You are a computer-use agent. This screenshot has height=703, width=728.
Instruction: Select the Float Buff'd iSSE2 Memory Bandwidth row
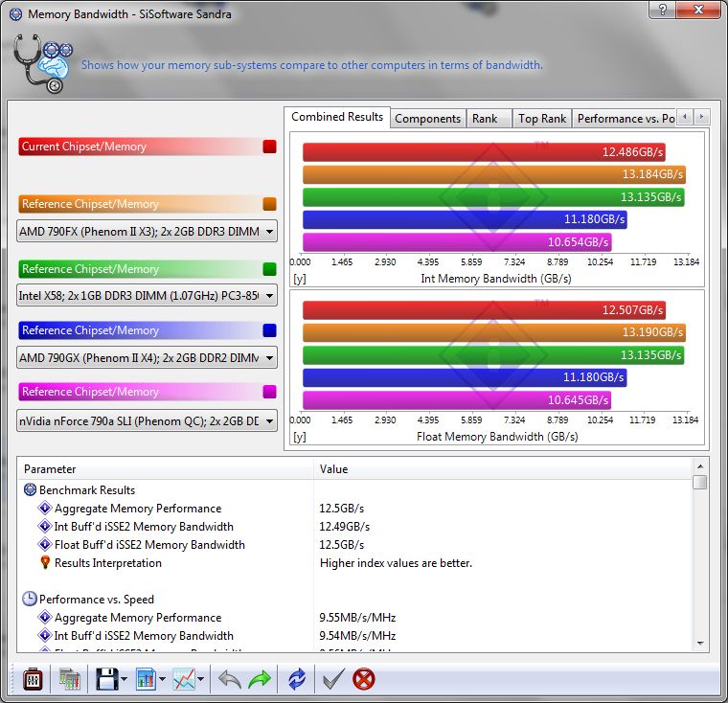tap(355, 544)
